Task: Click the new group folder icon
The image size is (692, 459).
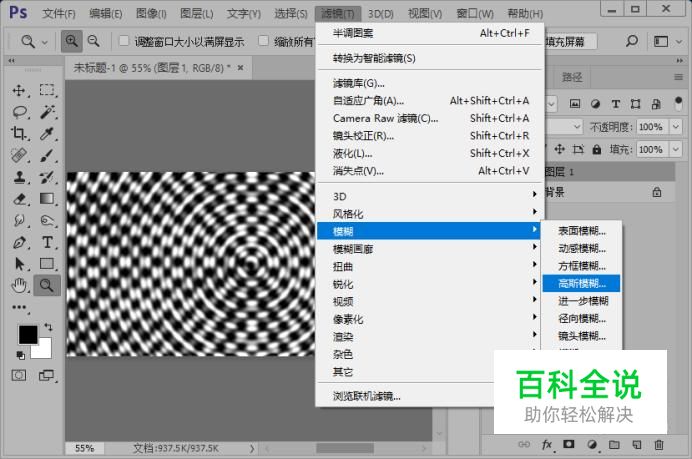Action: (614, 444)
